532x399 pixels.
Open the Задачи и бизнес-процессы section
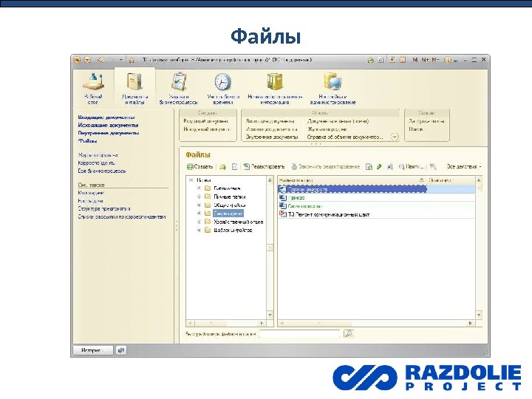point(179,88)
